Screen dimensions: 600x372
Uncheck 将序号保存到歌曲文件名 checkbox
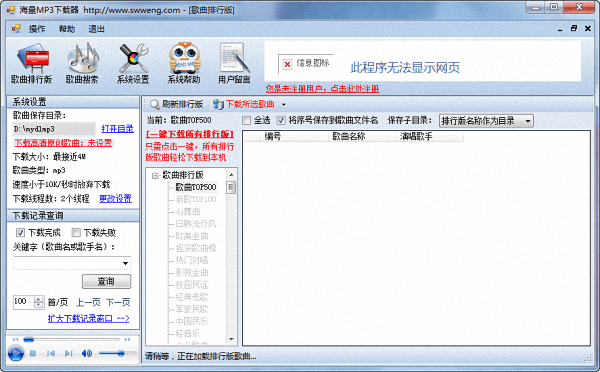pyautogui.click(x=281, y=121)
